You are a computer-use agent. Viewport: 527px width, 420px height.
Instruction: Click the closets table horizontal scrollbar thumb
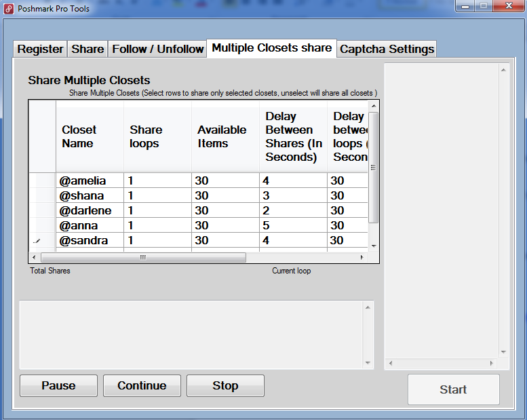click(x=143, y=258)
